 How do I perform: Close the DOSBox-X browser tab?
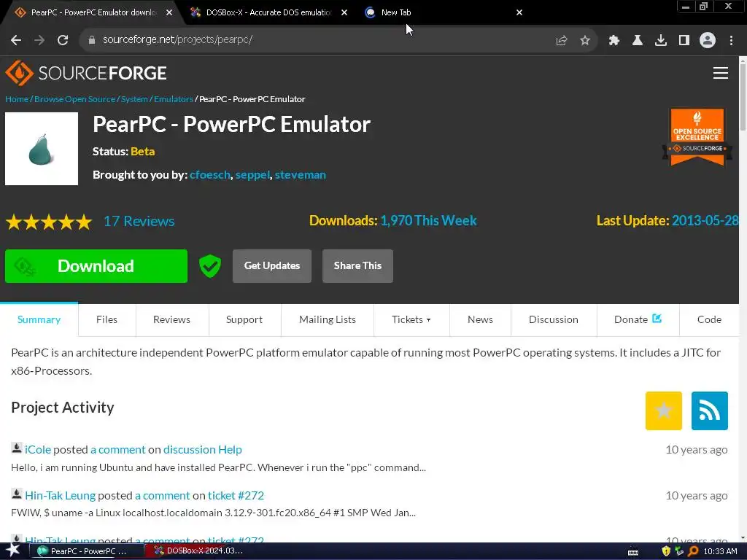[344, 12]
